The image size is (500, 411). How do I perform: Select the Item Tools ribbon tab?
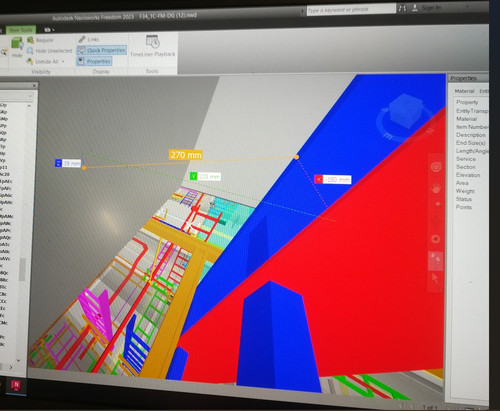[21, 30]
